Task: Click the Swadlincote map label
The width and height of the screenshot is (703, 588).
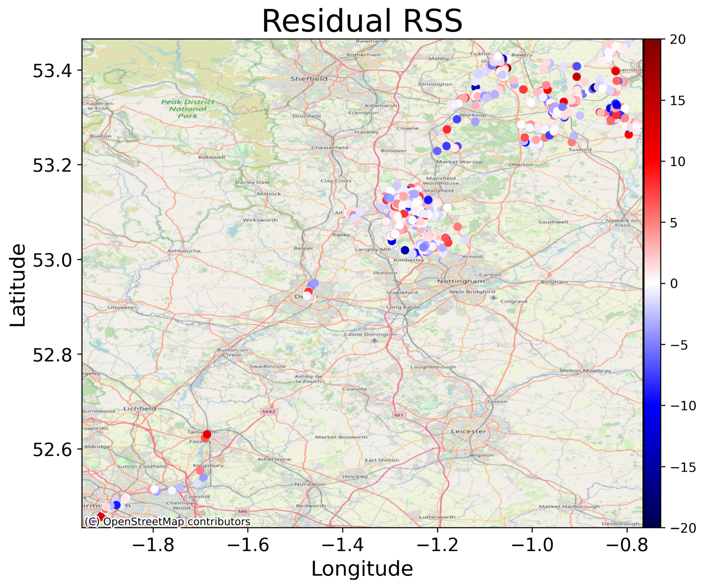Action: click(267, 366)
